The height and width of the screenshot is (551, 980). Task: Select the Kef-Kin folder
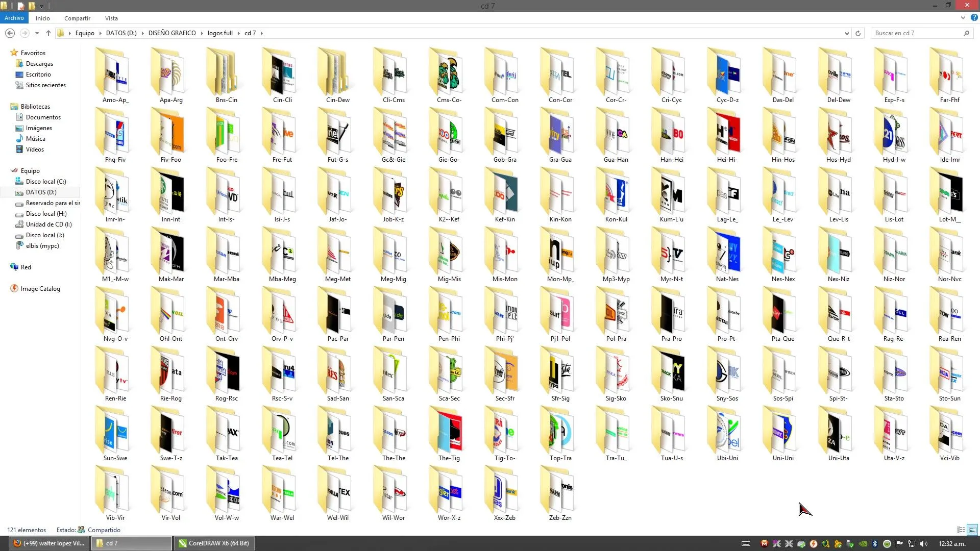point(505,195)
